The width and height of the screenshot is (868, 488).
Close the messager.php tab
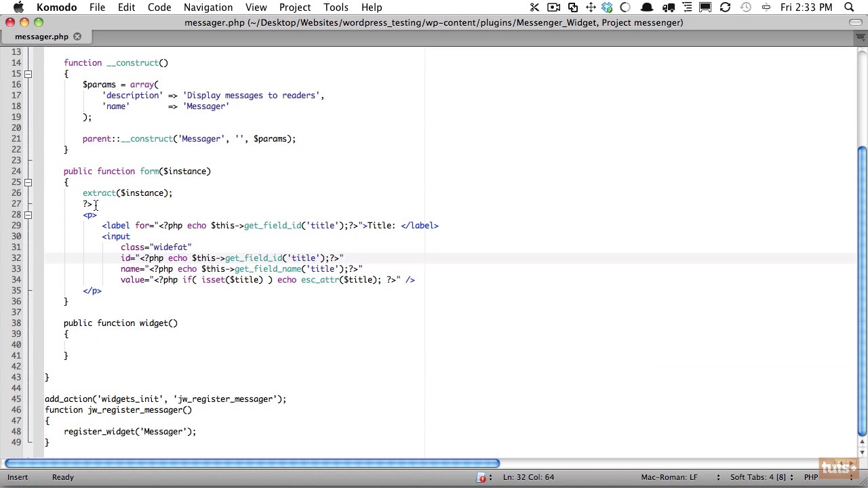pos(77,37)
